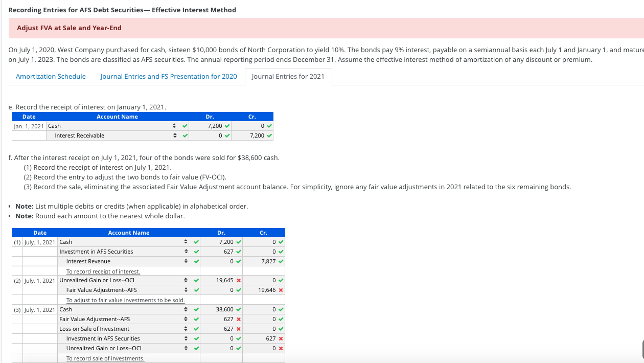The height and width of the screenshot is (363, 644).
Task: Click the red X beside the 19,645 Unrealized Gain amount
Action: tap(238, 280)
